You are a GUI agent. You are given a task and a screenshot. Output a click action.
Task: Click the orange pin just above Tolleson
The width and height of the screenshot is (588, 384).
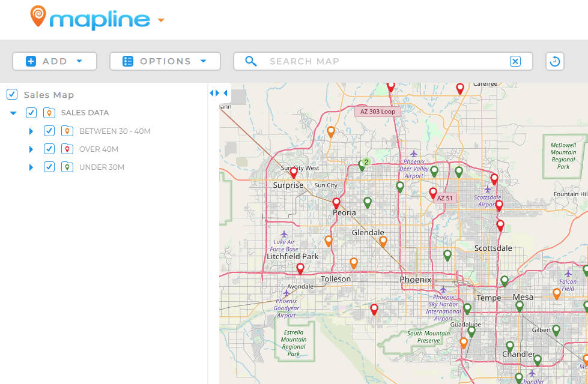pyautogui.click(x=354, y=263)
